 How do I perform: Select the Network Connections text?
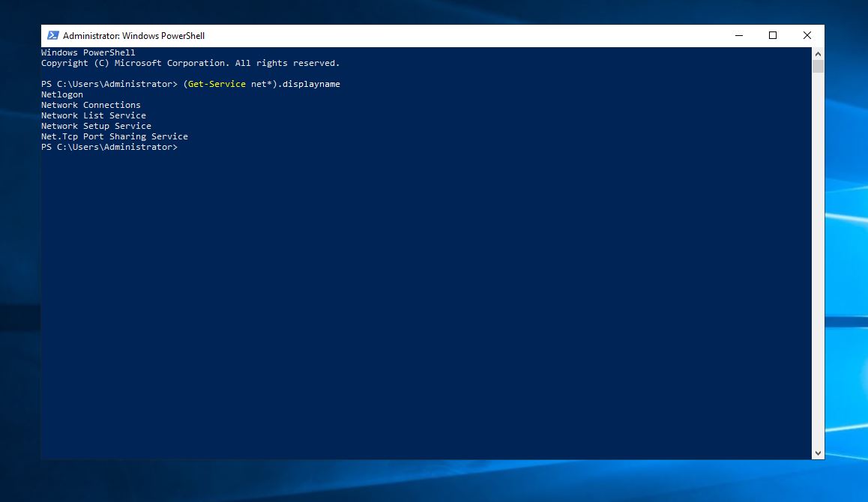pyautogui.click(x=91, y=105)
